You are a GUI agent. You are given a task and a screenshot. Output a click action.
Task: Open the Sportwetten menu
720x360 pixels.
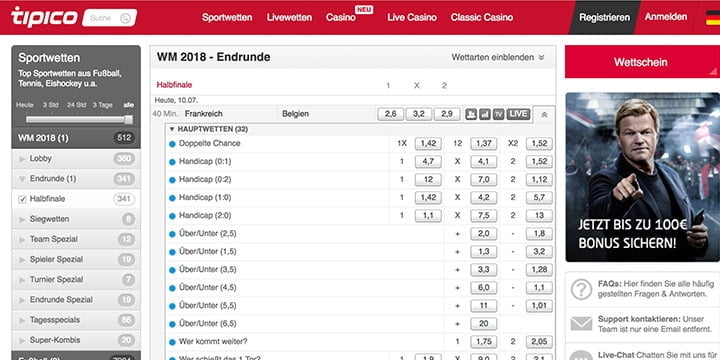coord(227,17)
